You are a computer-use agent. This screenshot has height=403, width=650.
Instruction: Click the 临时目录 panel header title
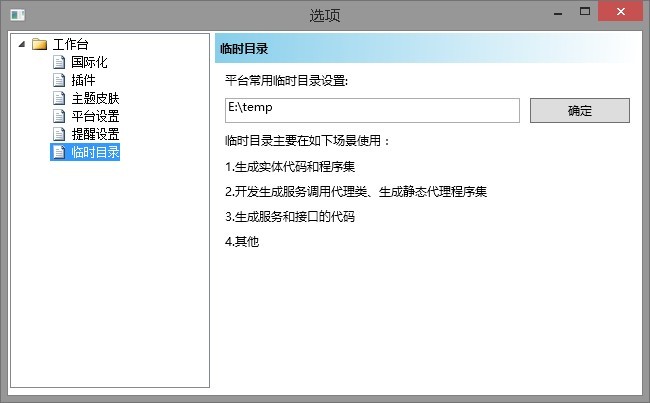(x=244, y=49)
